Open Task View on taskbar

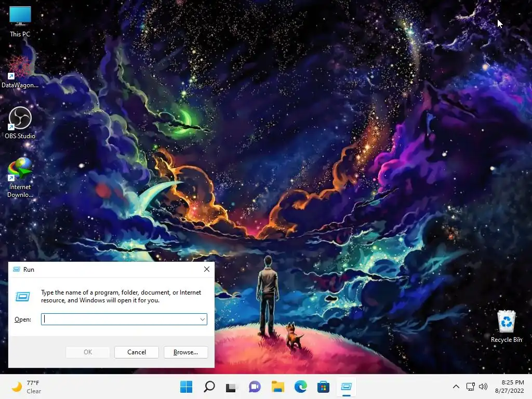[231, 387]
